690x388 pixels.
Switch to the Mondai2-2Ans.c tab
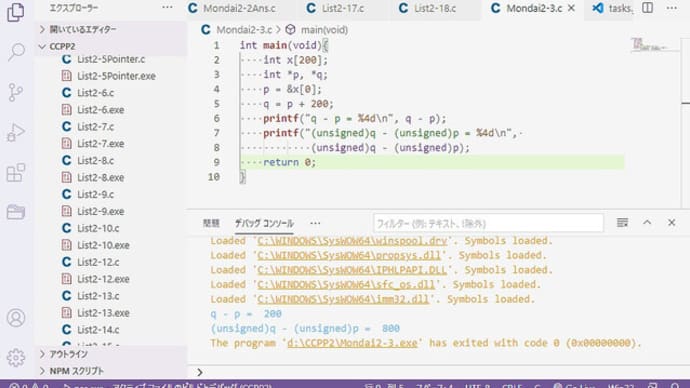tap(239, 8)
